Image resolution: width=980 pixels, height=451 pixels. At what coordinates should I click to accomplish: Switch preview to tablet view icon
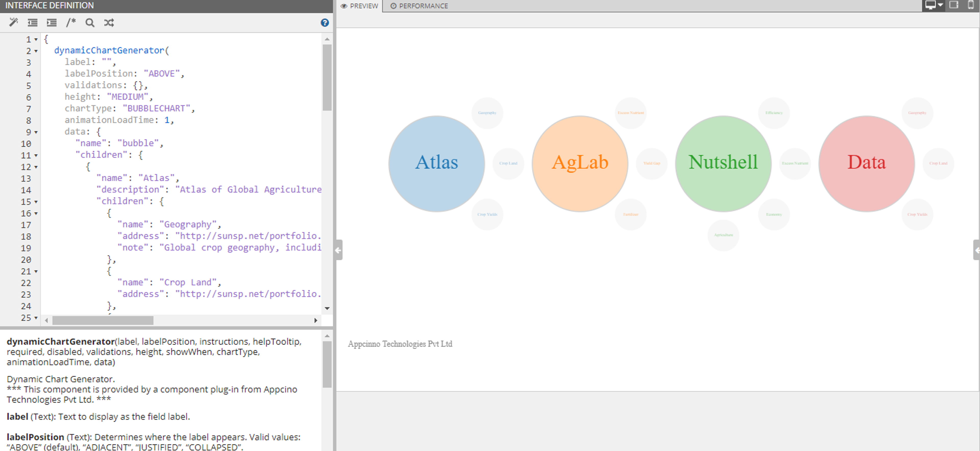pos(954,5)
